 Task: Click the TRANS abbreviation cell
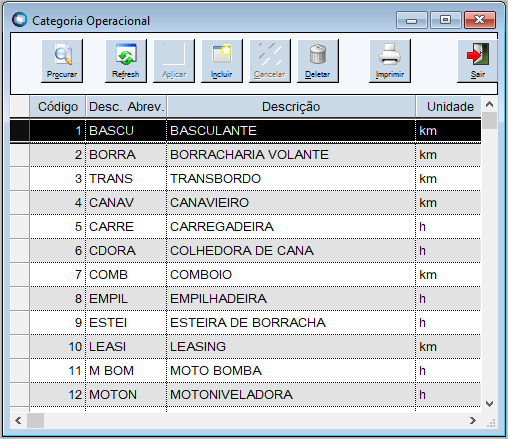click(126, 179)
